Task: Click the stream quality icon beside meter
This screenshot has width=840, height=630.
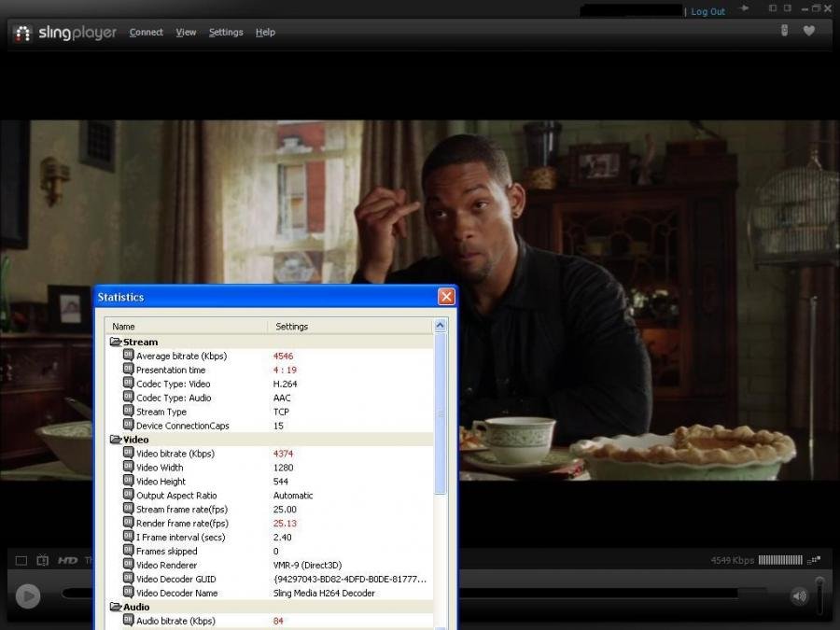Action: click(814, 560)
